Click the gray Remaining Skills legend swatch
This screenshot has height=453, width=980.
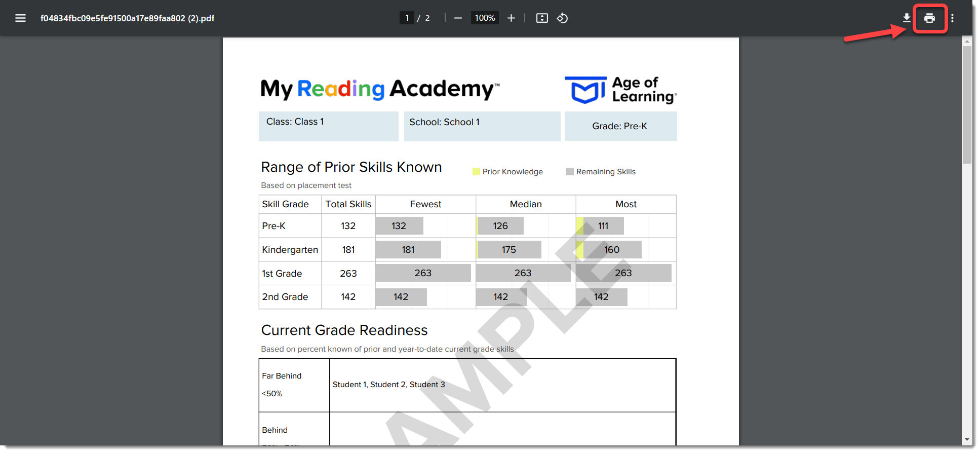point(570,172)
